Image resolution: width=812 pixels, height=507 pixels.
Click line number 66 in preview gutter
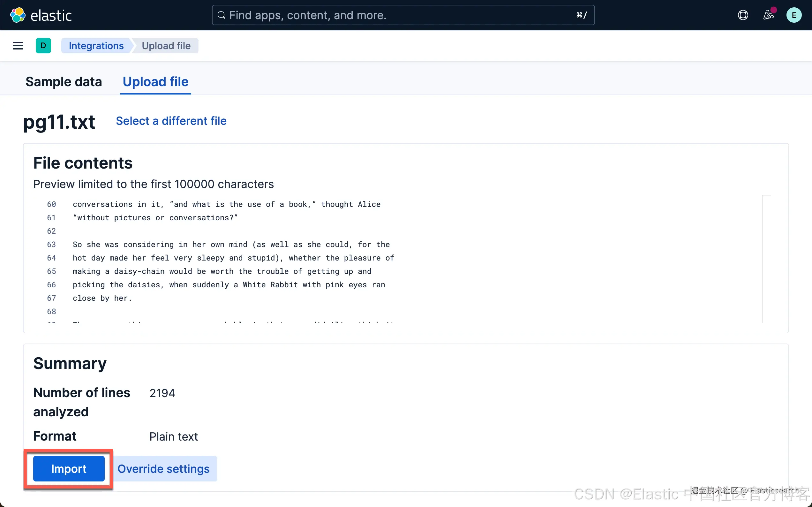click(51, 285)
